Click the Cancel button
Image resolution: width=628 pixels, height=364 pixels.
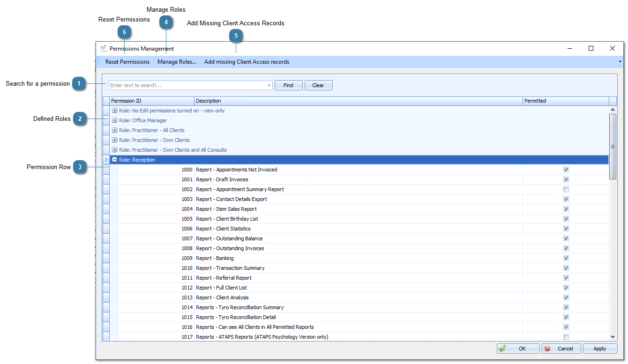pyautogui.click(x=561, y=349)
